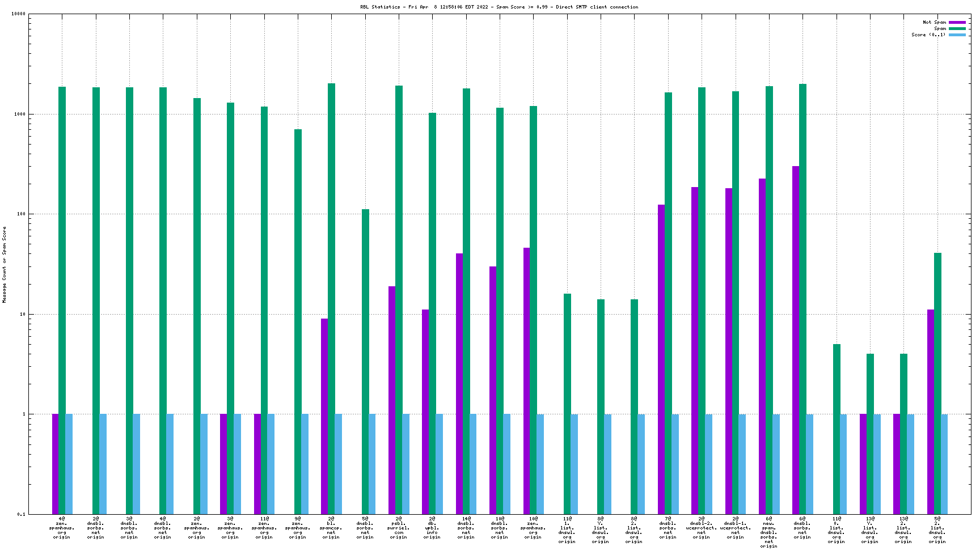Click the '5@ dnsbl.sorbs.net' x-axis label

(365, 528)
